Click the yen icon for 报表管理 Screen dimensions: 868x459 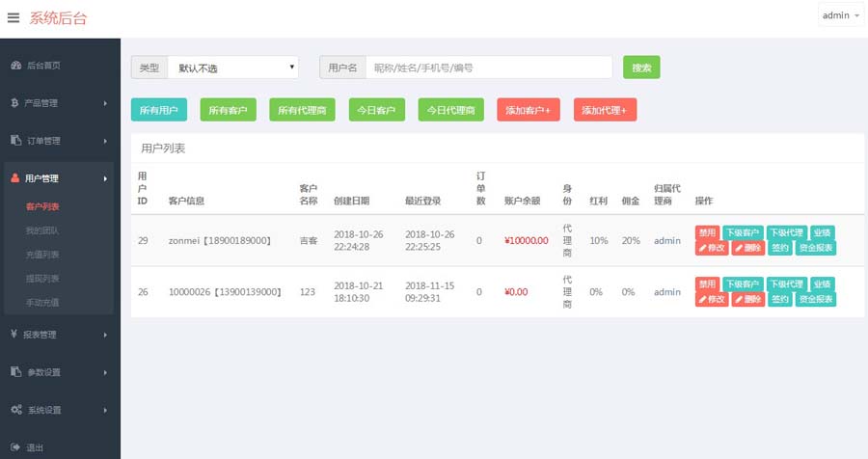click(x=15, y=335)
